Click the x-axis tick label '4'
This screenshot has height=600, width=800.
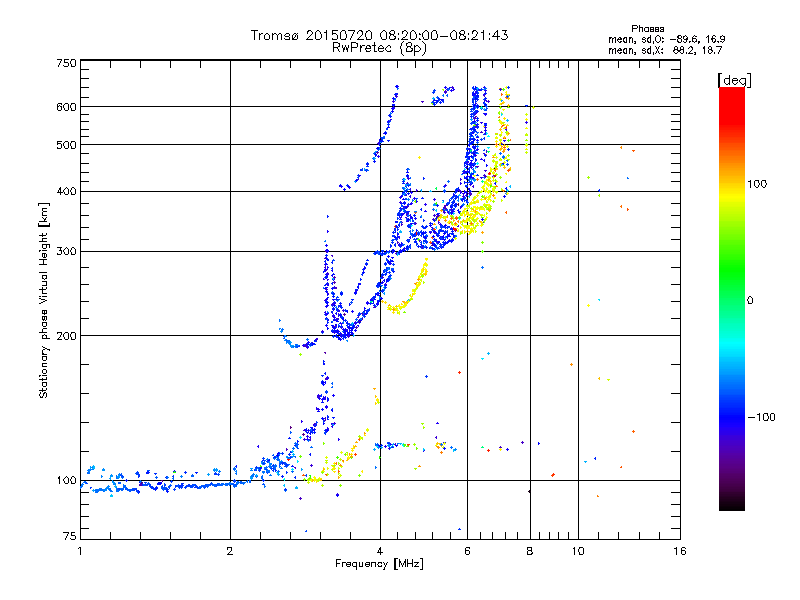point(380,551)
